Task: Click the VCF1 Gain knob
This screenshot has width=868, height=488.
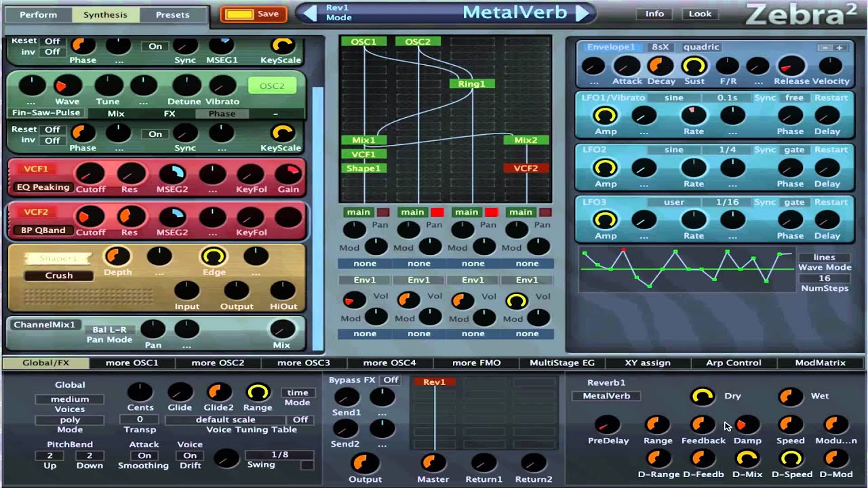Action: tap(289, 174)
